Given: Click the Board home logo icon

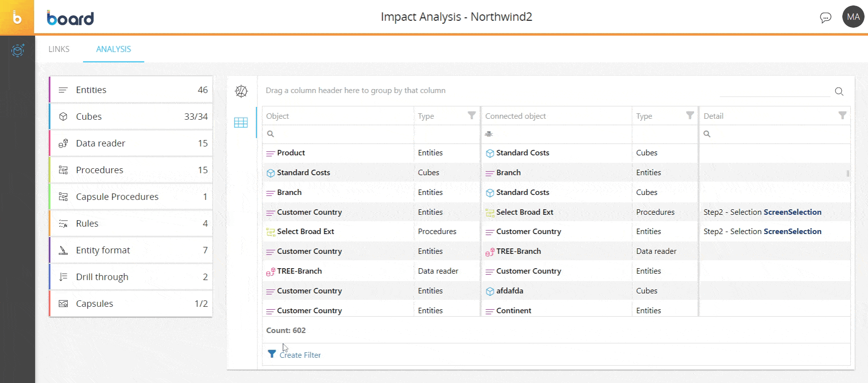Looking at the screenshot, I should 17,18.
